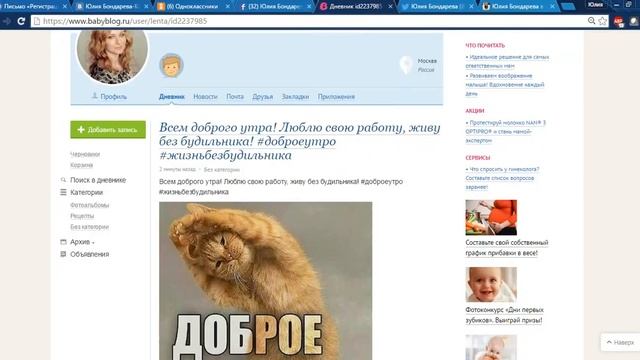Image resolution: width=640 pixels, height=360 pixels.
Task: Open the Корзина link
Action: tap(82, 165)
